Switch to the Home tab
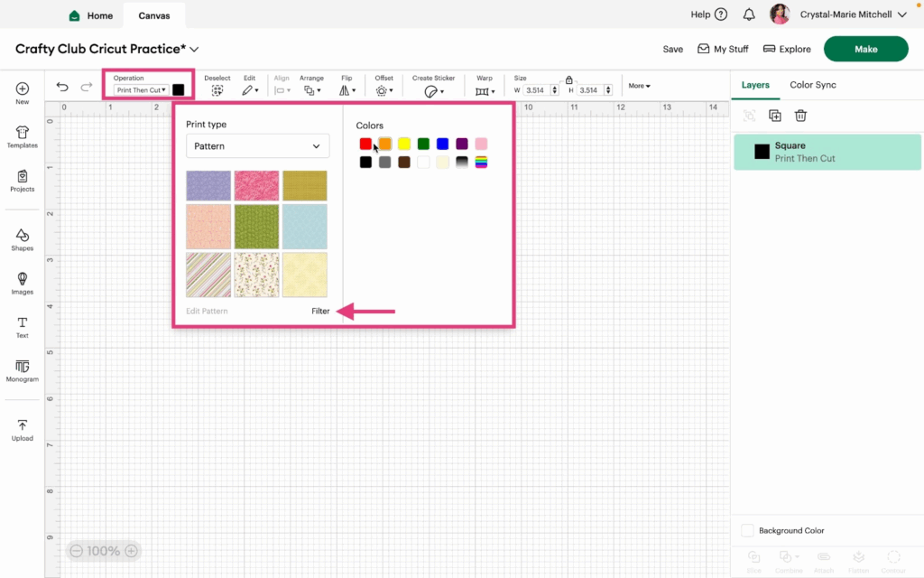 click(91, 16)
